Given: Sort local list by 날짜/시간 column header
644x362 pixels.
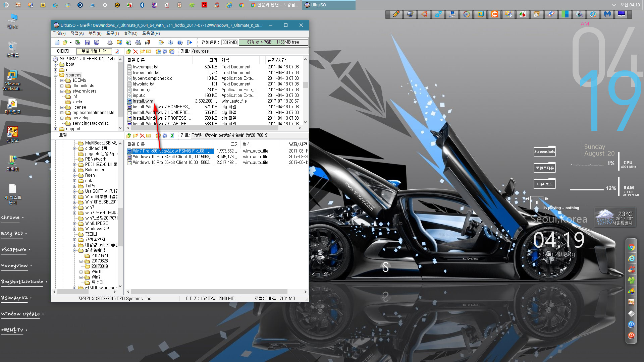Looking at the screenshot, I should coord(298,144).
